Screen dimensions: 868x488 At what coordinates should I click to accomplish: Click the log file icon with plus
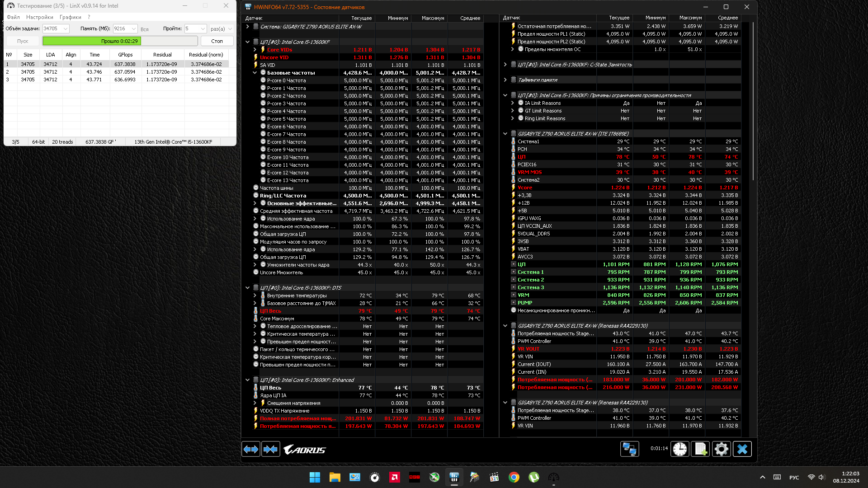[x=700, y=449]
